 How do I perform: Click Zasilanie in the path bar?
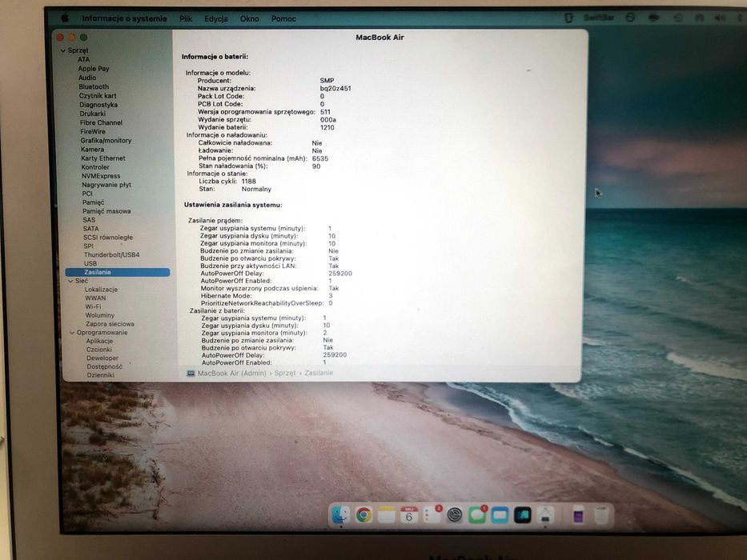click(x=319, y=373)
